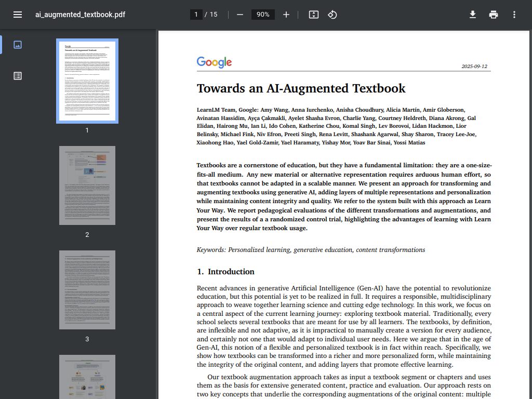
Task: Open the more actions three-dot menu
Action: point(514,15)
